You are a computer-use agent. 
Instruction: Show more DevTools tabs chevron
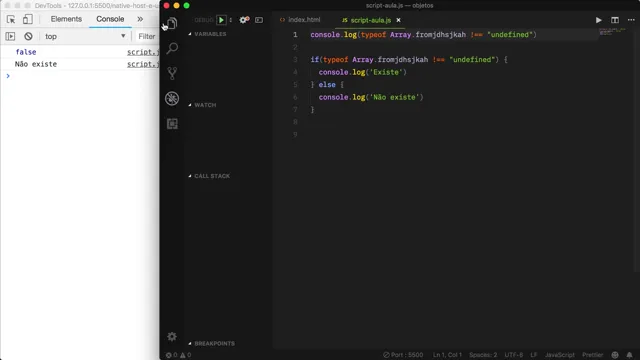point(140,19)
